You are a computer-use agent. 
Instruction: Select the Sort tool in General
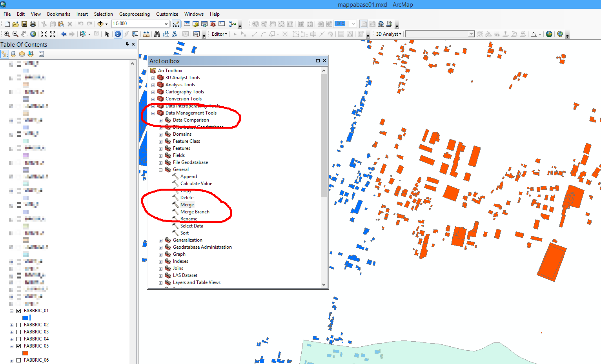[184, 233]
